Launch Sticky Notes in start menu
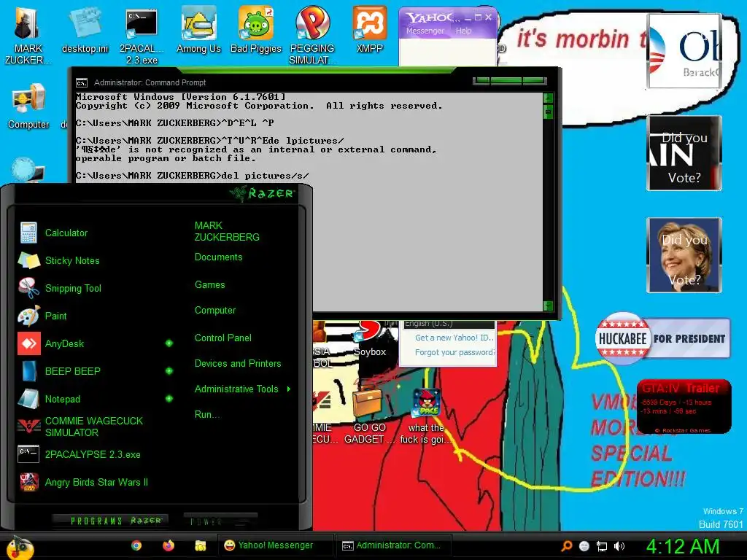 click(59, 260)
